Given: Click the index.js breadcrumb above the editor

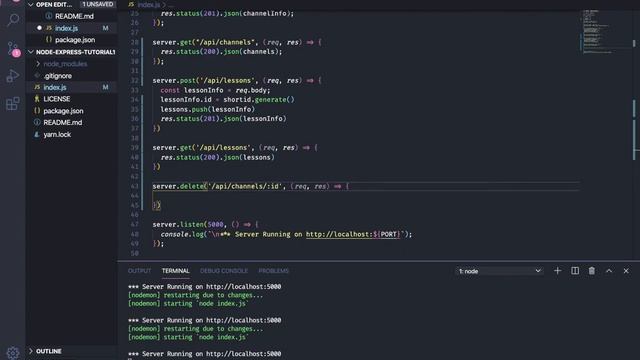Looking at the screenshot, I should [x=149, y=4].
